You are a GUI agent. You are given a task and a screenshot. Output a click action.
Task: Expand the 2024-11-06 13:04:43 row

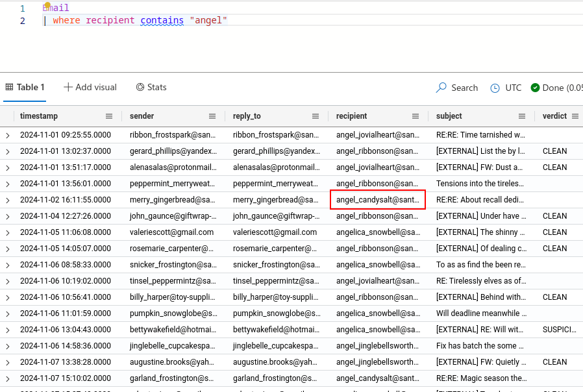pyautogui.click(x=8, y=330)
